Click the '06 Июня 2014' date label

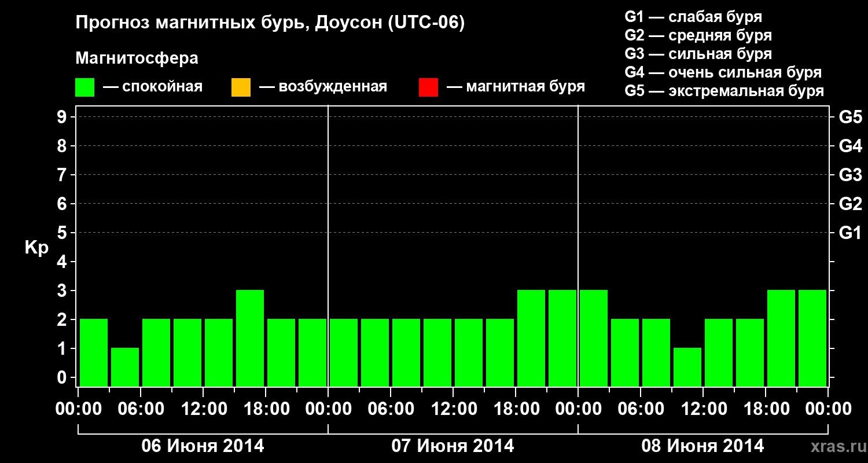point(203,446)
